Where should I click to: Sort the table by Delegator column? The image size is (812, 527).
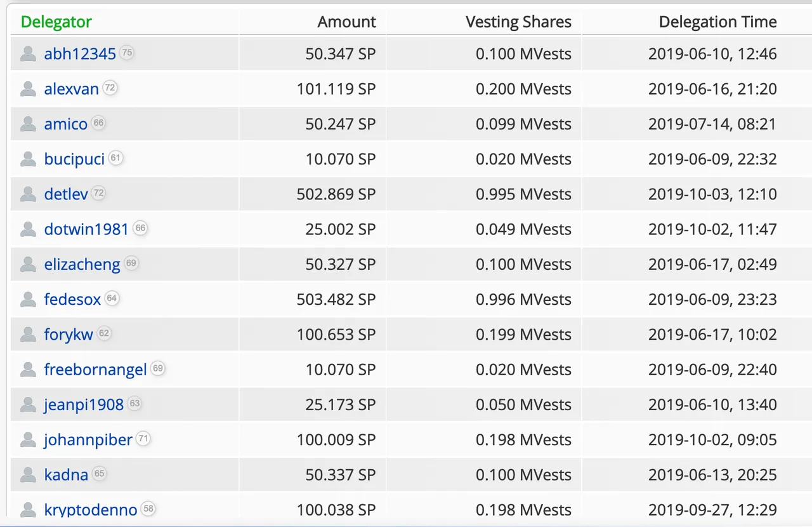[56, 22]
